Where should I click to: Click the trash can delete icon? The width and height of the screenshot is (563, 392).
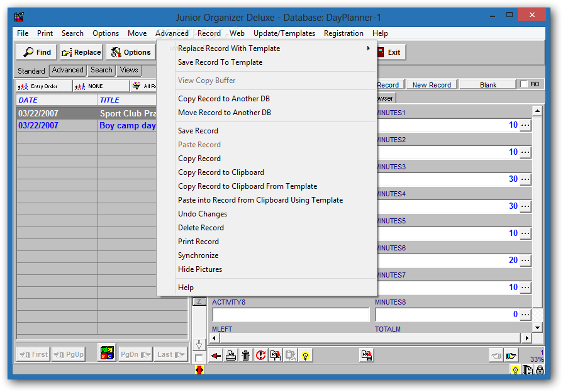click(246, 356)
